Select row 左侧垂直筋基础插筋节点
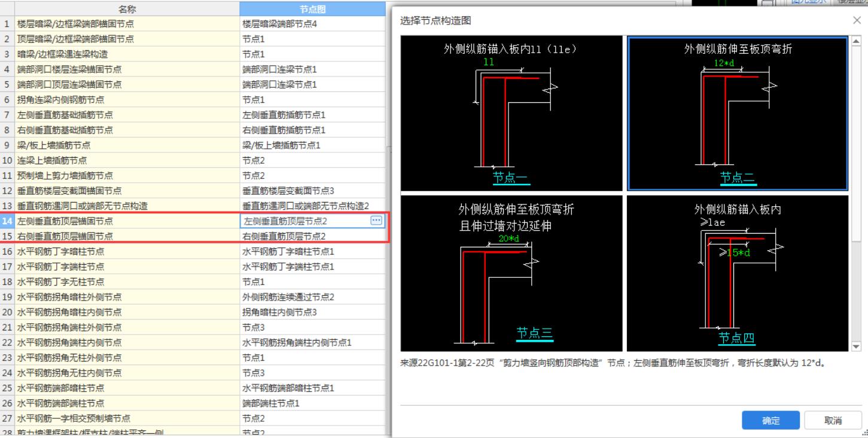Viewport: 868px width, 438px height. [x=127, y=115]
